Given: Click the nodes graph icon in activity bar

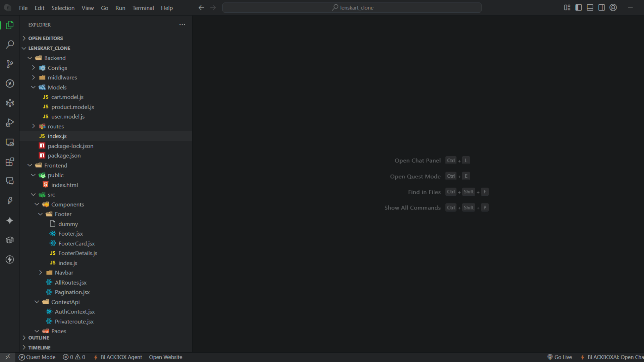Looking at the screenshot, I should [10, 103].
